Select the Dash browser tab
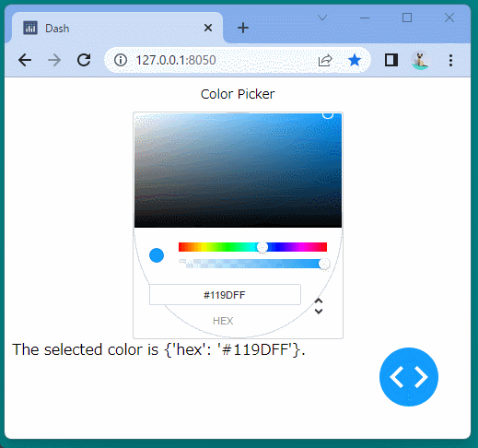Viewport: 478px width, 448px height. pyautogui.click(x=118, y=28)
